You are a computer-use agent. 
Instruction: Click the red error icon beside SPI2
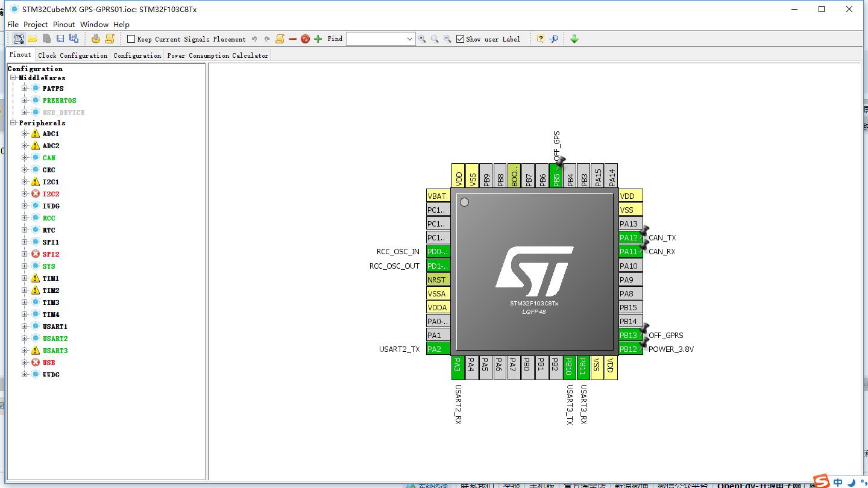[36, 254]
